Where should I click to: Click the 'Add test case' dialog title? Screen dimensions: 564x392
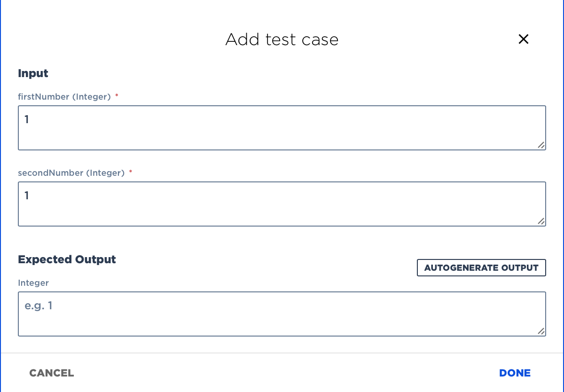tap(282, 39)
